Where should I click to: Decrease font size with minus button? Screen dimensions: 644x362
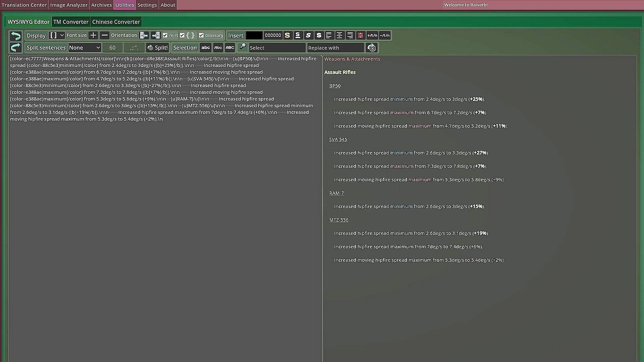pyautogui.click(x=105, y=35)
